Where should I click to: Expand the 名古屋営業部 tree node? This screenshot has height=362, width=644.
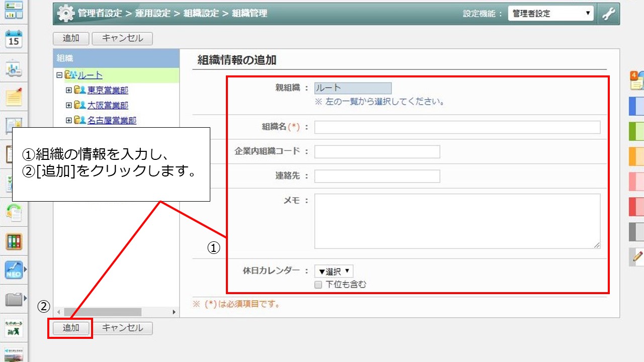point(69,121)
